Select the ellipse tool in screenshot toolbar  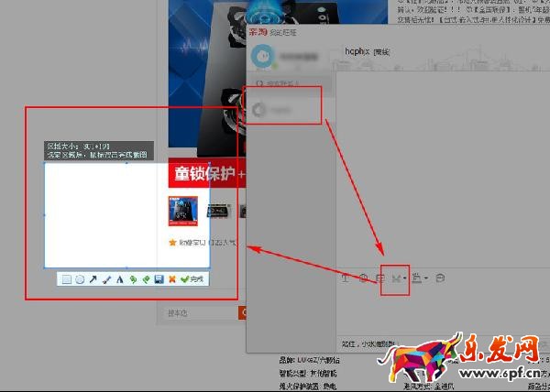coord(80,278)
